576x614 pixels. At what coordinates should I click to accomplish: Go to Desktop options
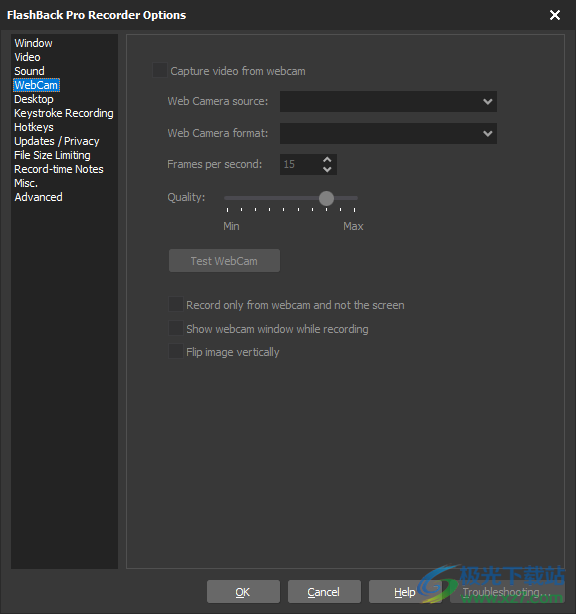pyautogui.click(x=34, y=99)
